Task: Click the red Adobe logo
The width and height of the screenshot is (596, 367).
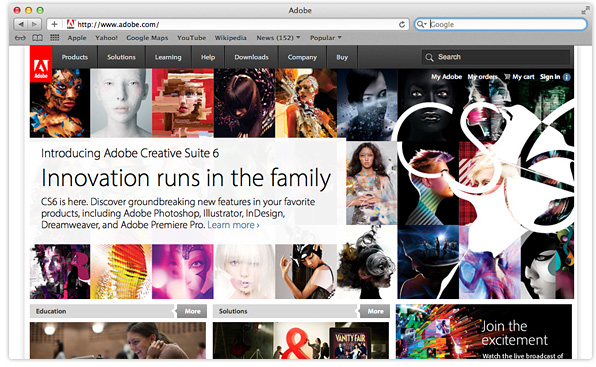Action: coord(41,64)
